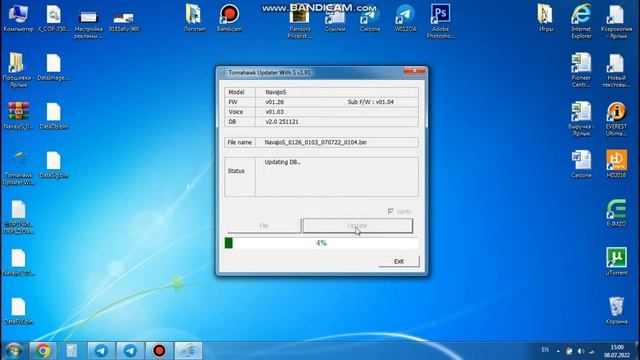Select the W012OA Telegram-style desktop icon
This screenshot has width=640, height=360.
(405, 18)
